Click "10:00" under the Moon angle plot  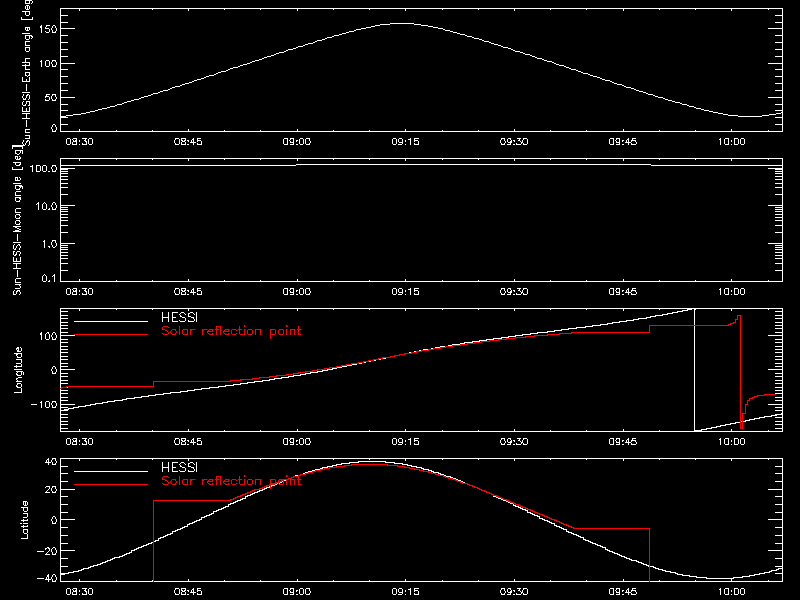tap(732, 292)
